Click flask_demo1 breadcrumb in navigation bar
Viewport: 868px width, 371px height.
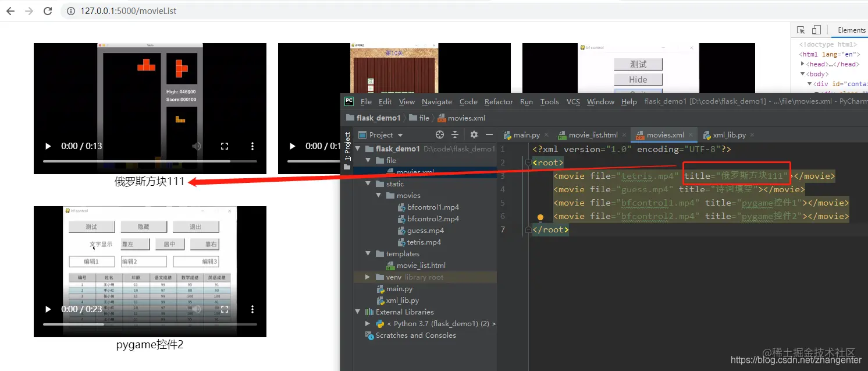373,118
